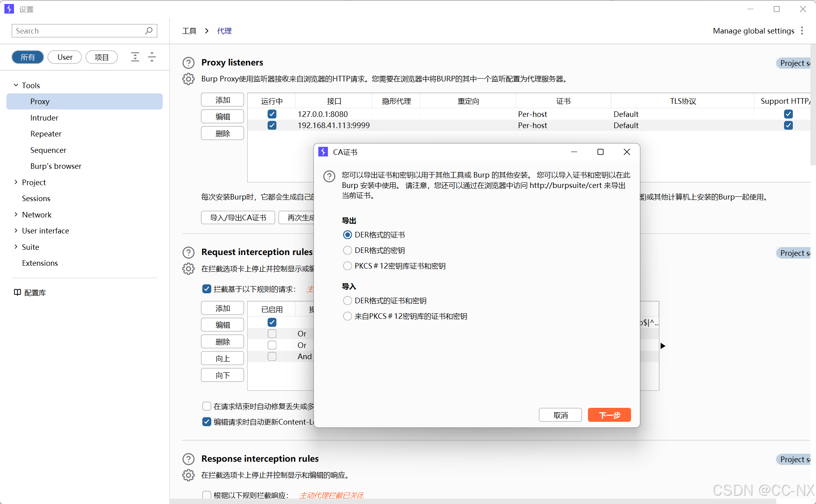Click the search magnifier icon
The width and height of the screenshot is (816, 504).
(x=149, y=31)
